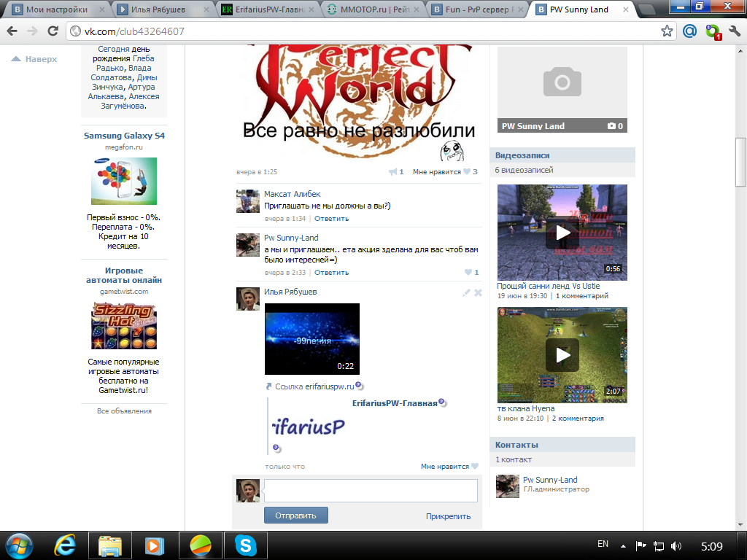Close the PW Sunny Land tab
The height and width of the screenshot is (560, 747).
click(625, 9)
